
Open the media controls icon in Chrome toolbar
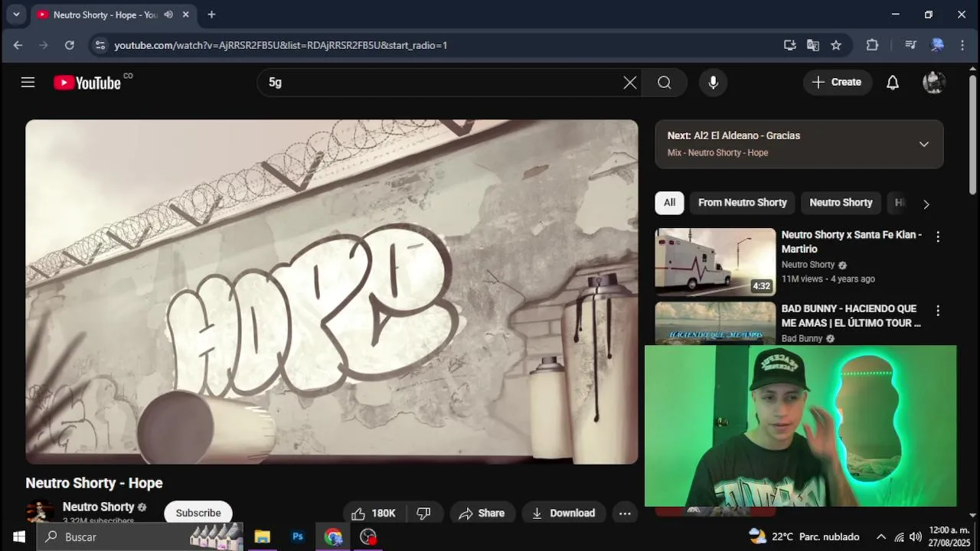pos(910,45)
